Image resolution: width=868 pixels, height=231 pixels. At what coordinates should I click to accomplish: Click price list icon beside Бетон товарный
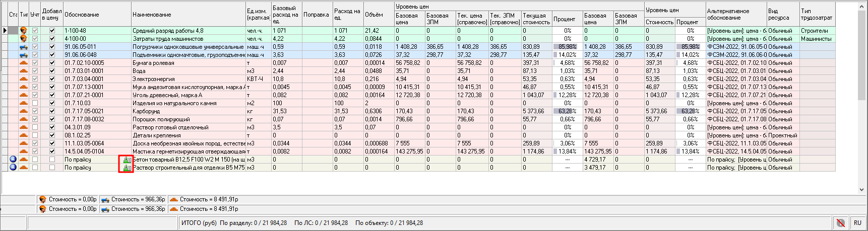[x=127, y=160]
